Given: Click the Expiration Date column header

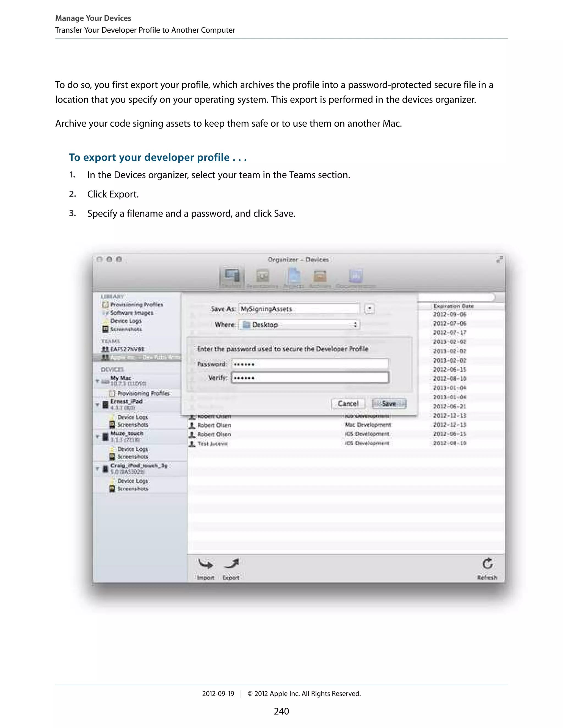Looking at the screenshot, I should coord(454,306).
